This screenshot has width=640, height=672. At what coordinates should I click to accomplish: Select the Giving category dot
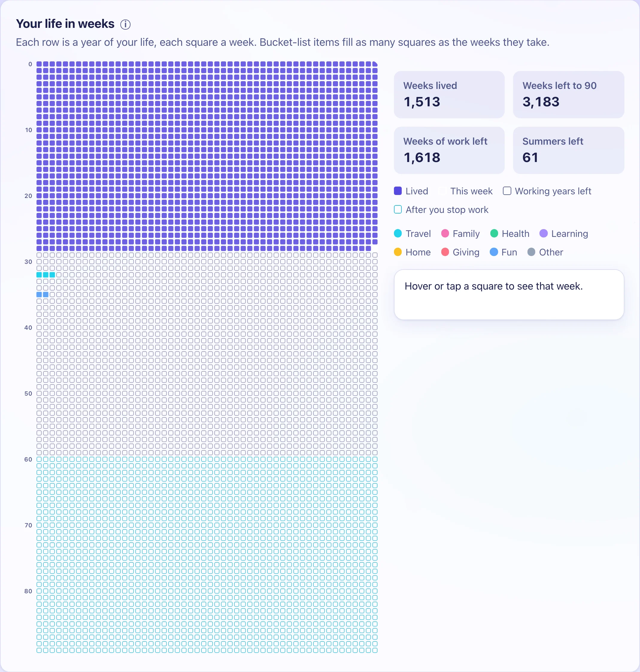tap(445, 252)
